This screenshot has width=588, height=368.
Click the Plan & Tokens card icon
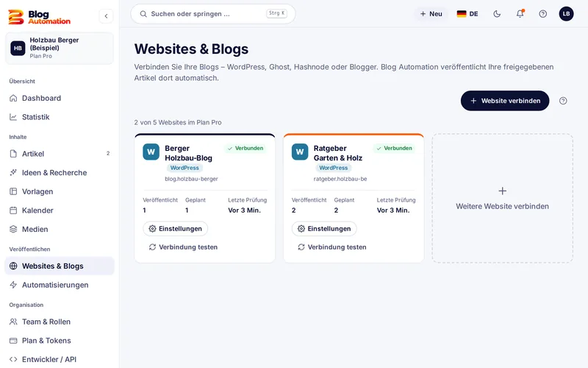click(x=13, y=341)
